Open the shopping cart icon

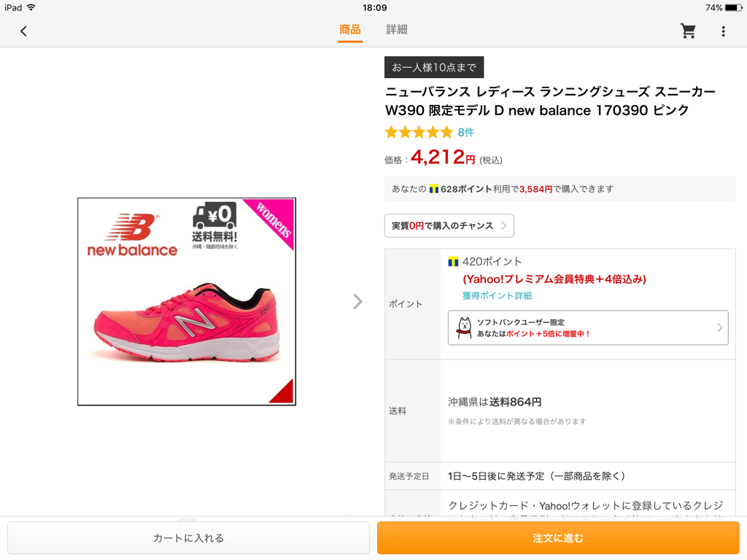click(688, 31)
